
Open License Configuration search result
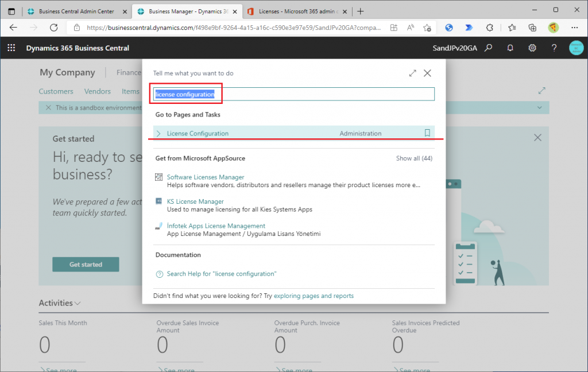(198, 134)
